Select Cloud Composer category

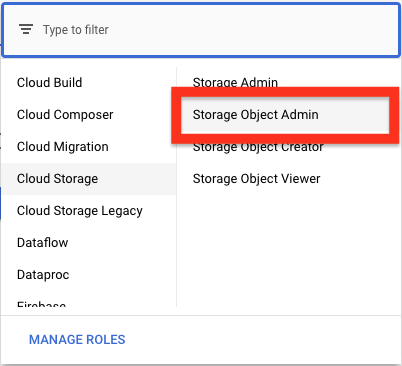(x=89, y=115)
